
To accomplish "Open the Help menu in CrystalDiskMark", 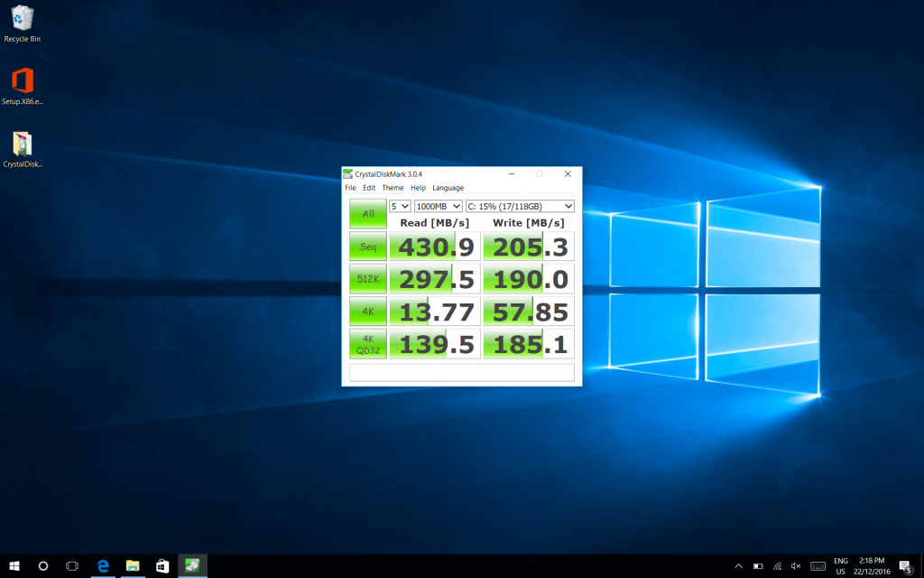I will 418,188.
